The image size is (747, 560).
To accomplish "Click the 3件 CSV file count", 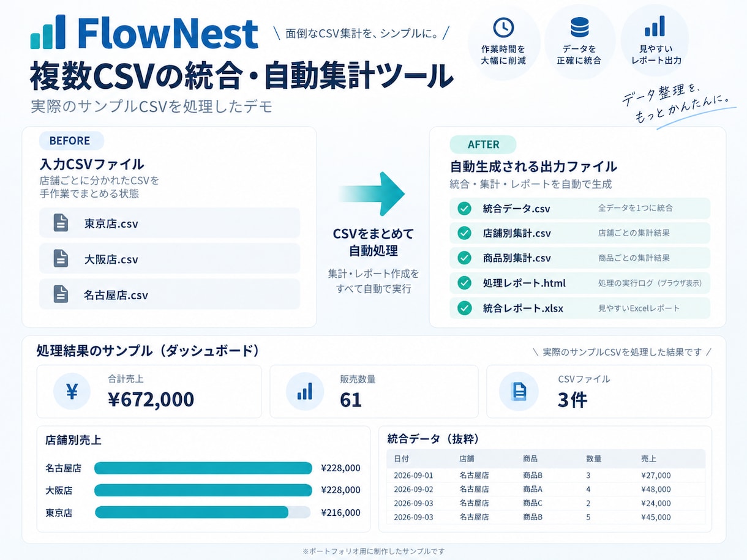I will [572, 400].
